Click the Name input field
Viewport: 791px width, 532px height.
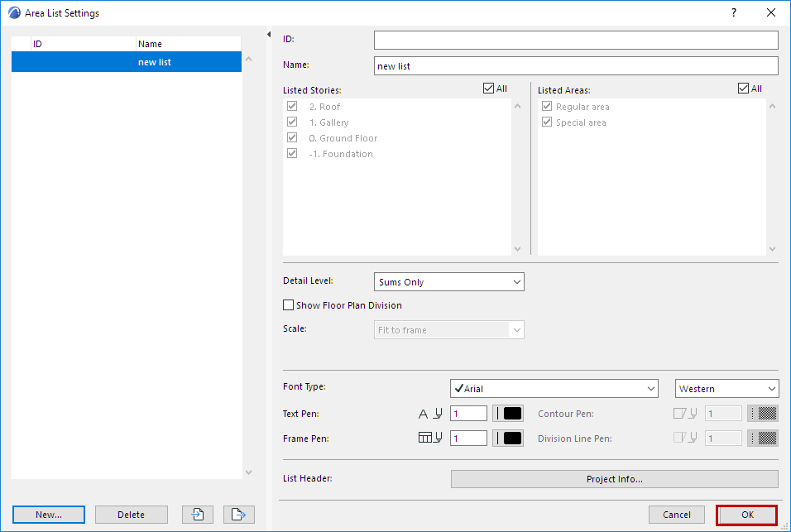576,66
